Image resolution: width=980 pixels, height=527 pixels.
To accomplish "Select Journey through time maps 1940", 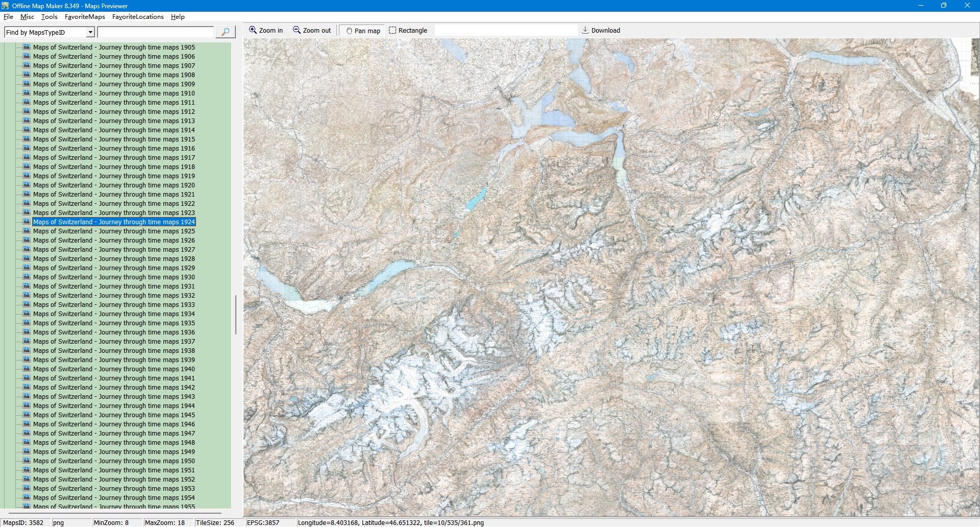I will point(114,369).
